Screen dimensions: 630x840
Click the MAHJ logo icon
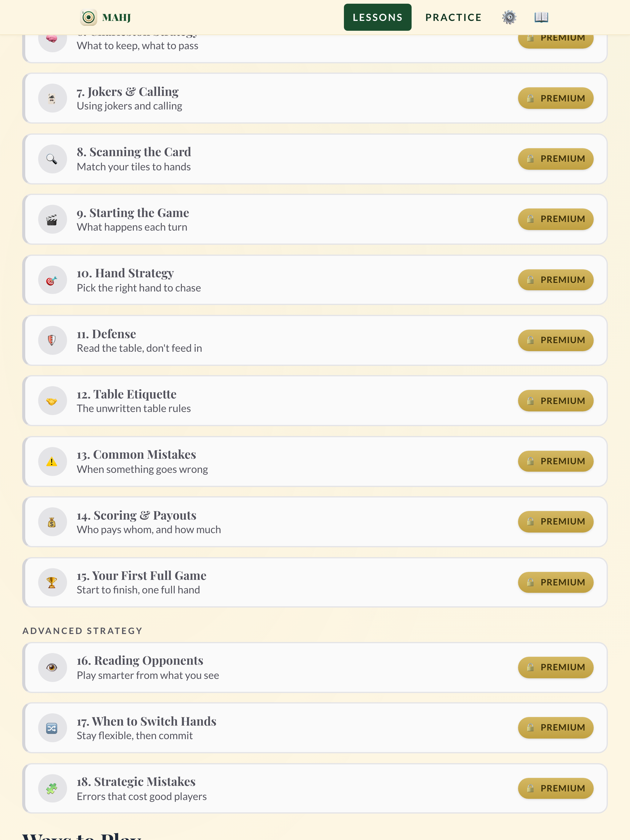tap(89, 18)
